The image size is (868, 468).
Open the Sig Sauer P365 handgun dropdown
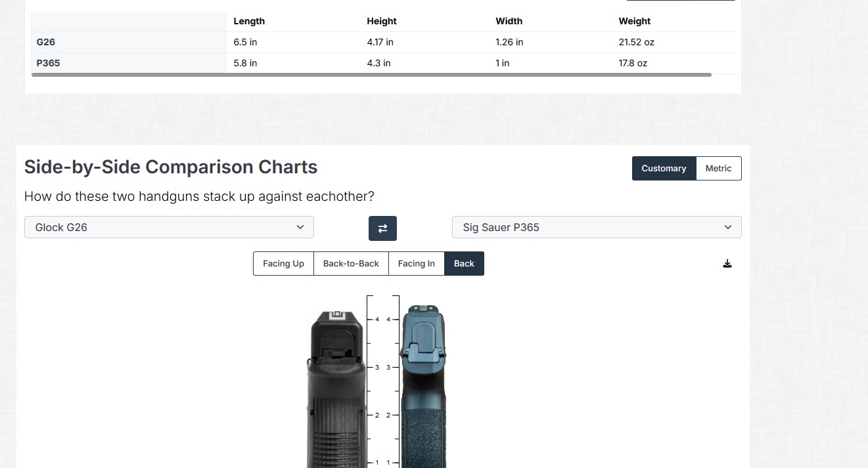click(597, 227)
